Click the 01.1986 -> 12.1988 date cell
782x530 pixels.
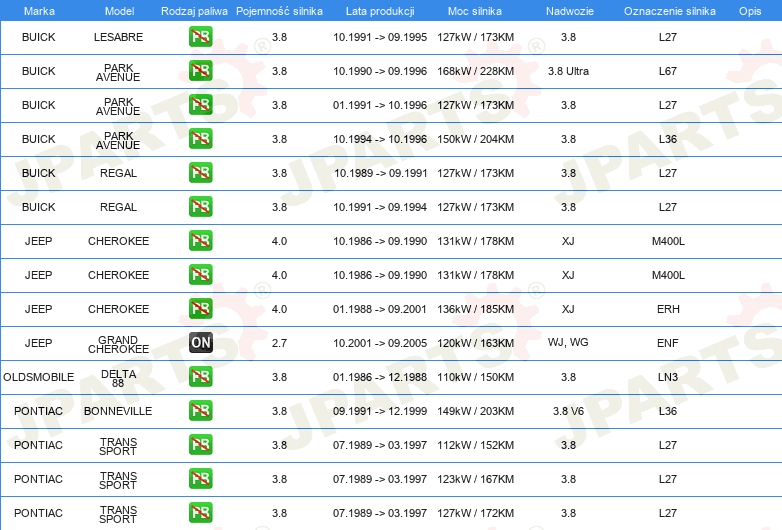click(380, 377)
